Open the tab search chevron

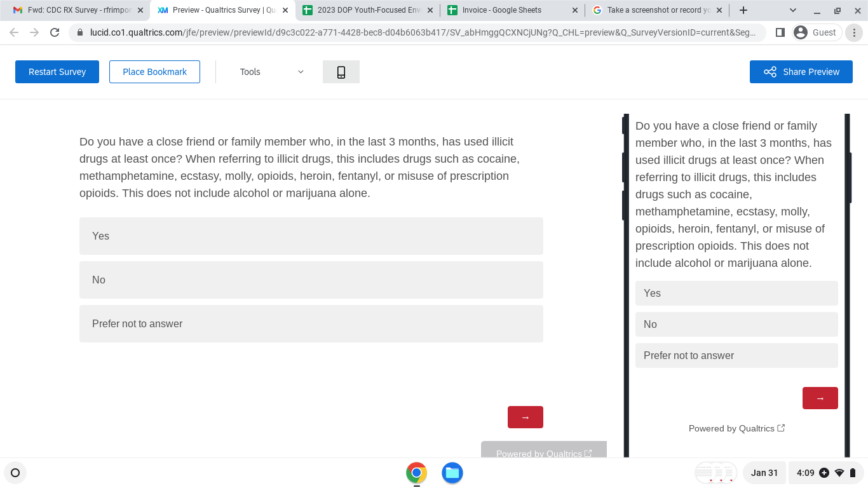(x=793, y=10)
